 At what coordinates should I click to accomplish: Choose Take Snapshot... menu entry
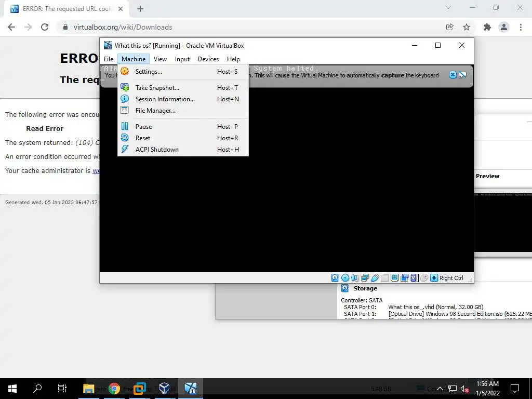coord(183,87)
